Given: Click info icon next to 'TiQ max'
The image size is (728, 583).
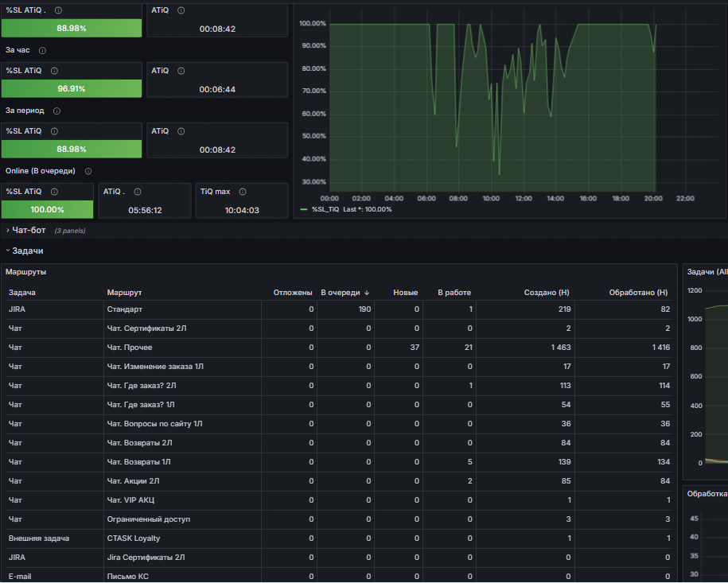Looking at the screenshot, I should point(243,192).
